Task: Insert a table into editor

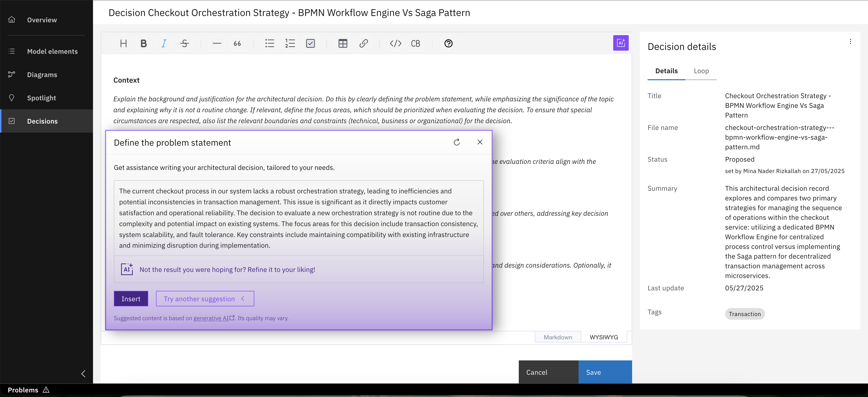Action: (x=343, y=43)
